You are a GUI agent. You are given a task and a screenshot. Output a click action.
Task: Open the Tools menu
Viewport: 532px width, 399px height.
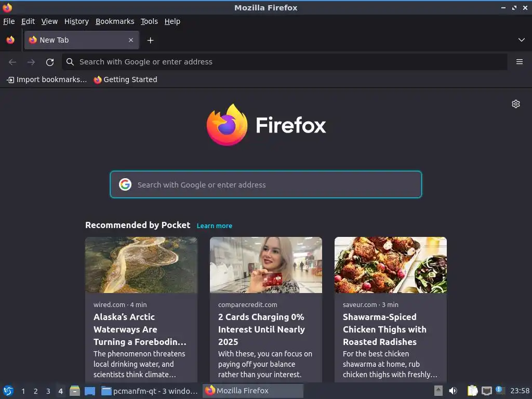click(149, 21)
